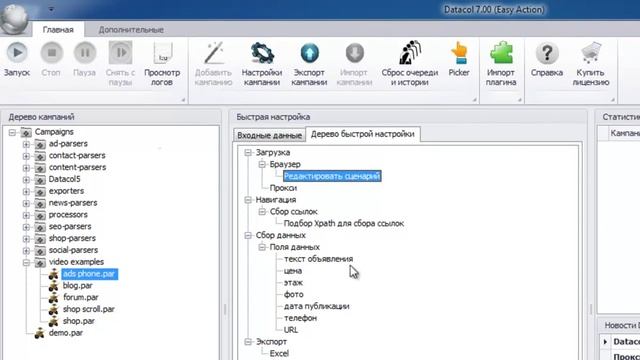Collapse the Сбор данных node
640x360 pixels.
[x=248, y=236]
